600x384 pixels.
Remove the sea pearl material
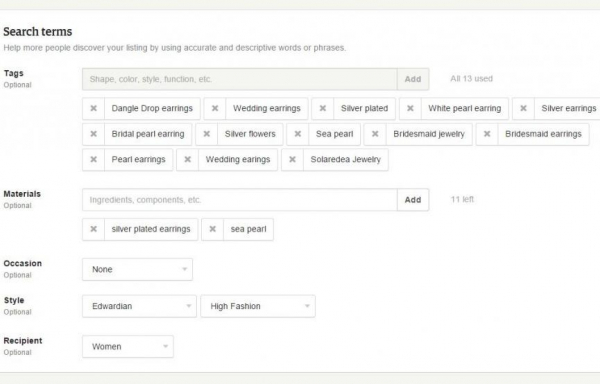point(213,229)
